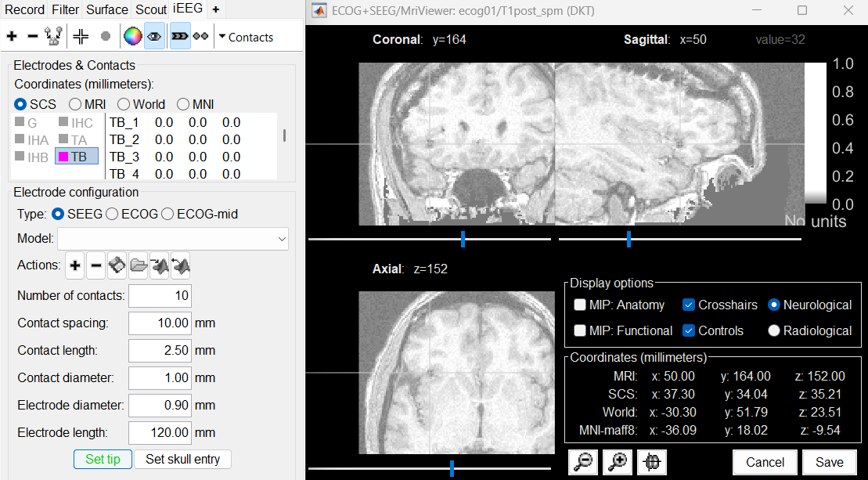Viewport: 868px width, 480px height.
Task: Click the set coordinates crosshair-globe icon
Action: pos(651,462)
